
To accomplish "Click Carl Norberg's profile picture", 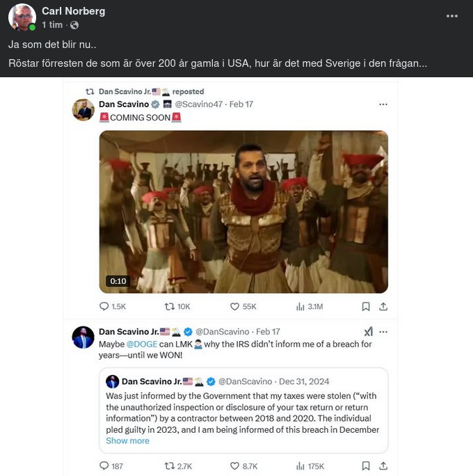I will pyautogui.click(x=22, y=17).
